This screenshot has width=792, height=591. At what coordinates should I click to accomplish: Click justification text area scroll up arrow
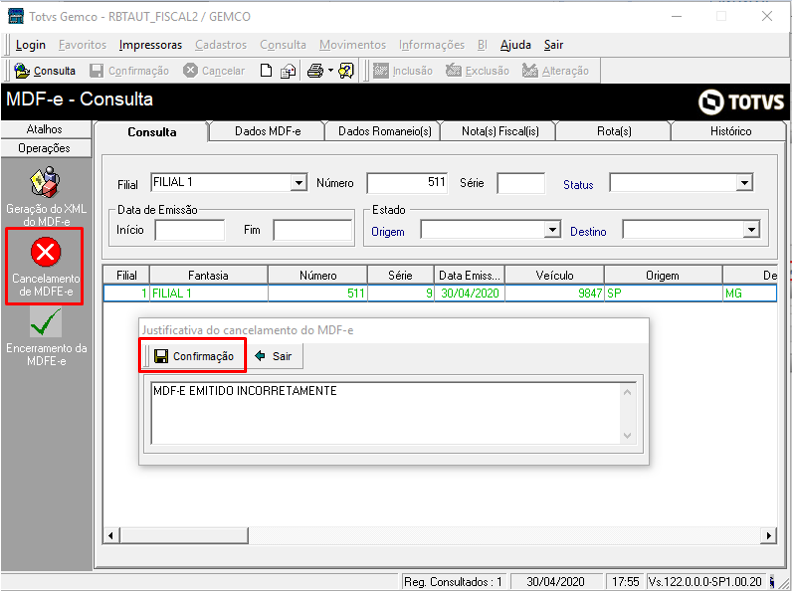point(628,392)
